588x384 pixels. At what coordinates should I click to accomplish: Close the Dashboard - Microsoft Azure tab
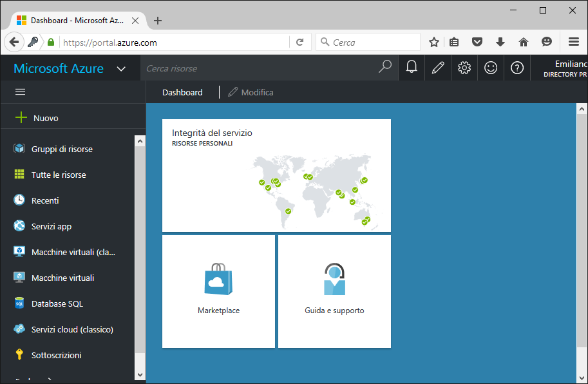click(x=135, y=21)
